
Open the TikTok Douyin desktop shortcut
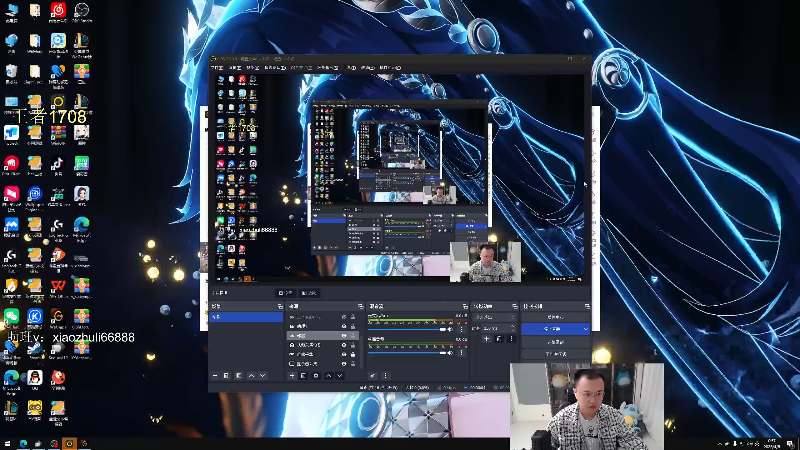pos(58,165)
